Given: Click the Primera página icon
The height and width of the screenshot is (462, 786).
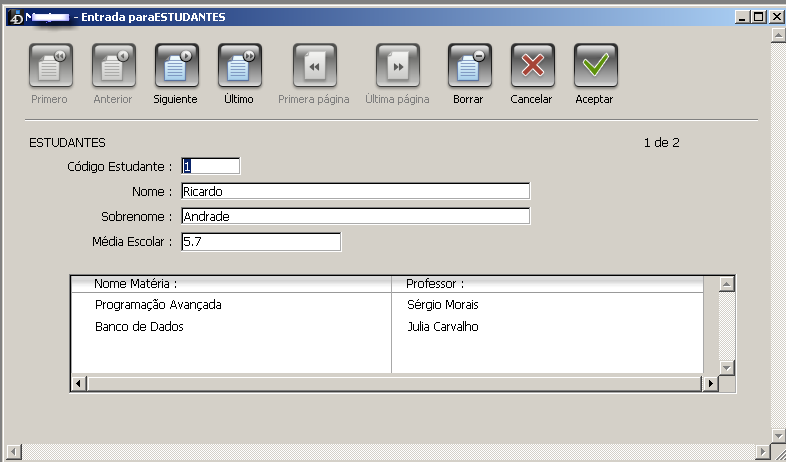Looking at the screenshot, I should pyautogui.click(x=314, y=67).
